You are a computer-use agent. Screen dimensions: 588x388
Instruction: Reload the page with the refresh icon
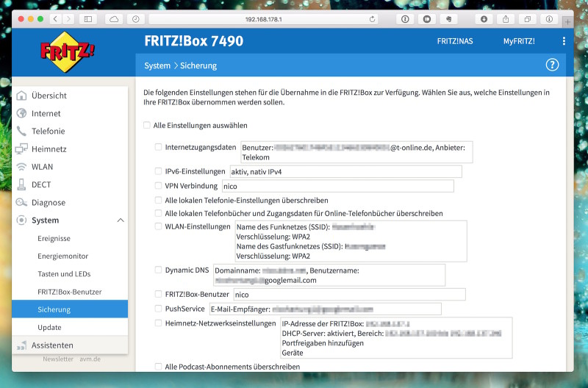(x=372, y=19)
